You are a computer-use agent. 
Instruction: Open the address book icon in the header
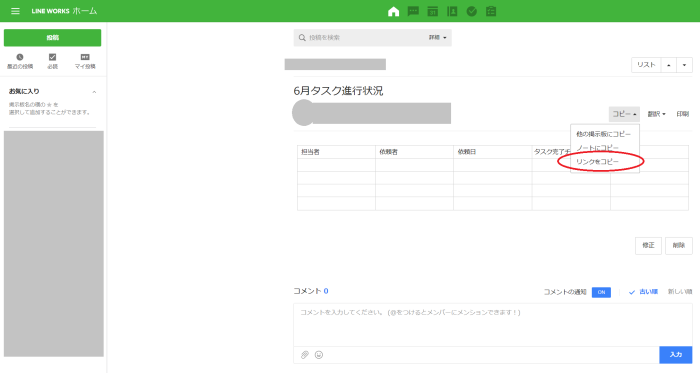coord(452,12)
